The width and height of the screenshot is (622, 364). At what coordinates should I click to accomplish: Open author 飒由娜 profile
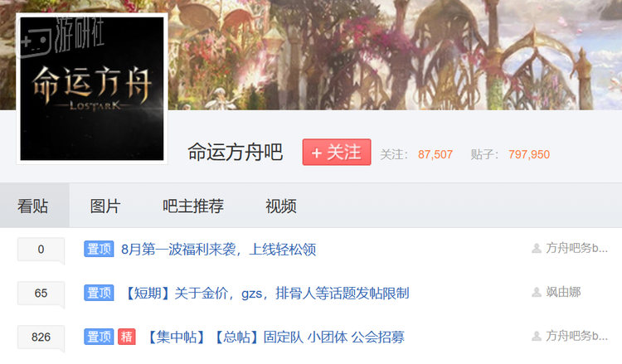[563, 292]
